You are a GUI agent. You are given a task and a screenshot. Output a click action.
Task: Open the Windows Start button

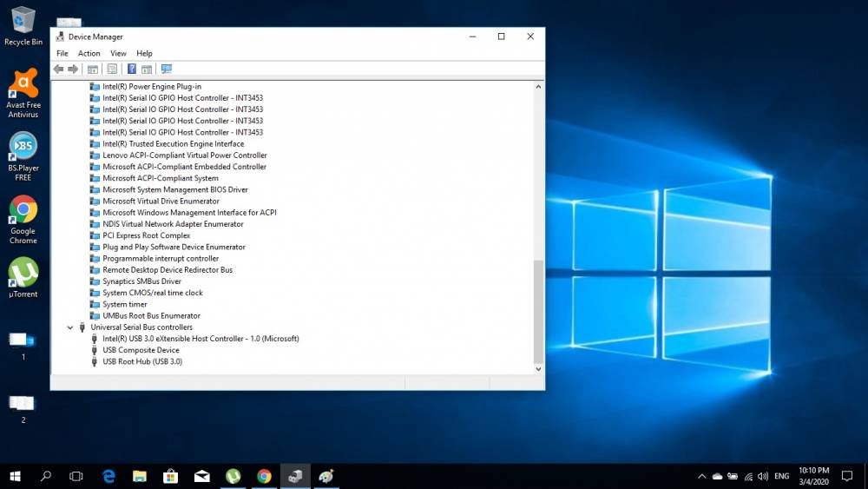[x=15, y=476]
